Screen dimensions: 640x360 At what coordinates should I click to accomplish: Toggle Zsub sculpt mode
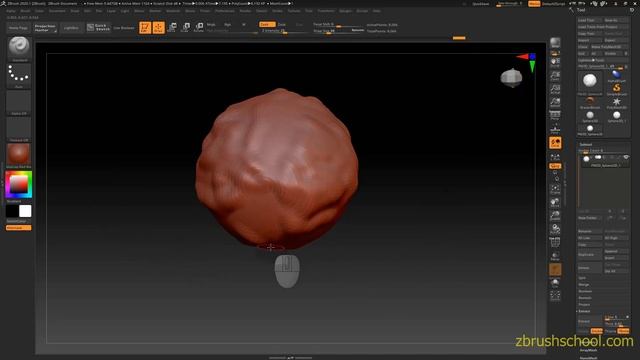point(282,24)
